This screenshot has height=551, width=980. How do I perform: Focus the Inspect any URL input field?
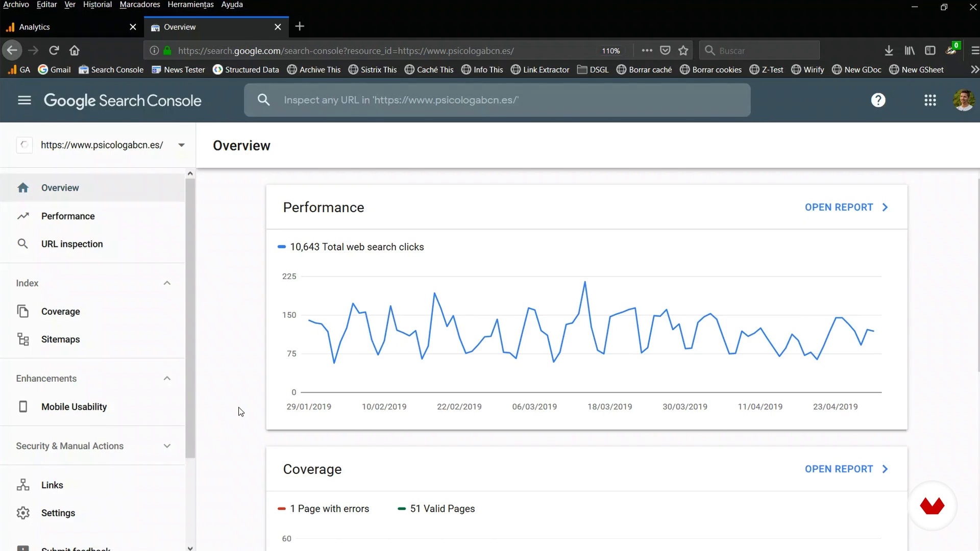497,100
